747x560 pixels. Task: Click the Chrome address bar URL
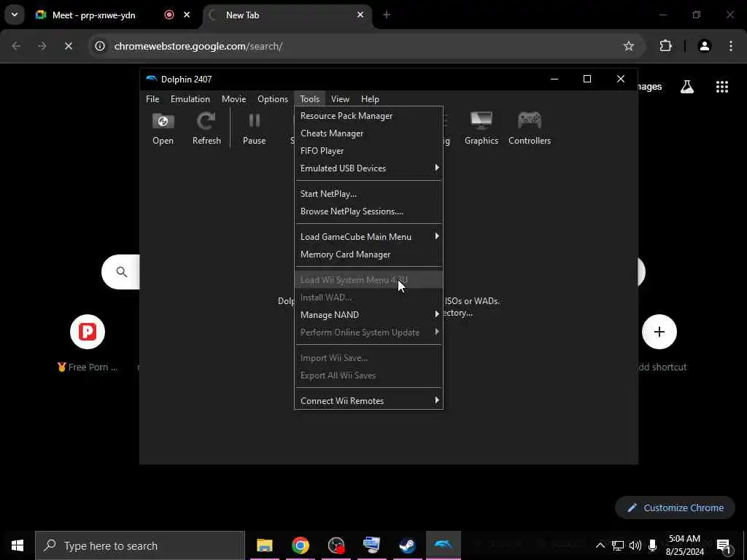[198, 46]
